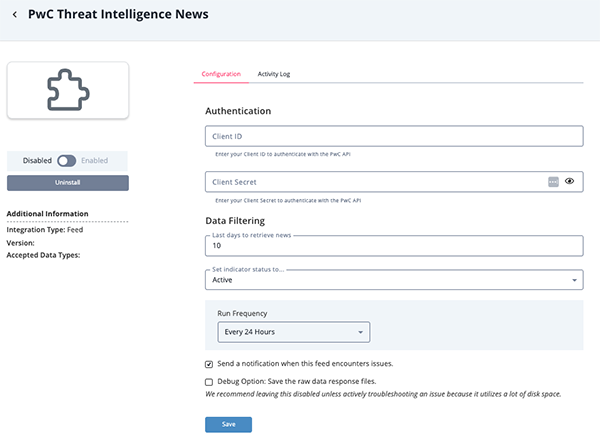600x439 pixels.
Task: Open the Run Frequency dropdown
Action: 293,332
